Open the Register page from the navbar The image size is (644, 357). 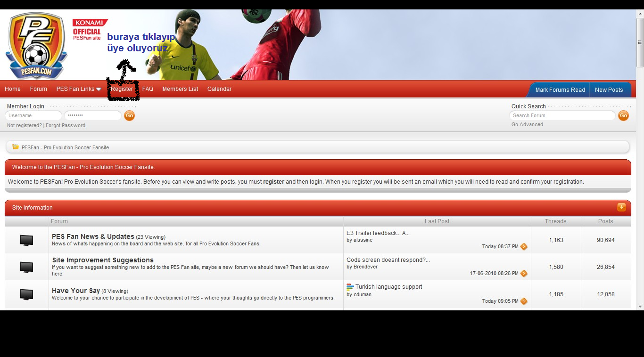pos(122,89)
